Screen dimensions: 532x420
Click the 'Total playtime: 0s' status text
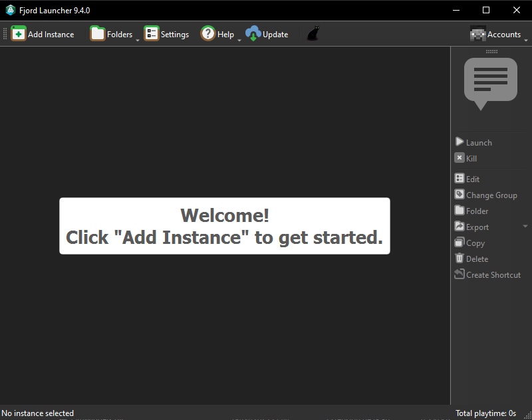485,413
